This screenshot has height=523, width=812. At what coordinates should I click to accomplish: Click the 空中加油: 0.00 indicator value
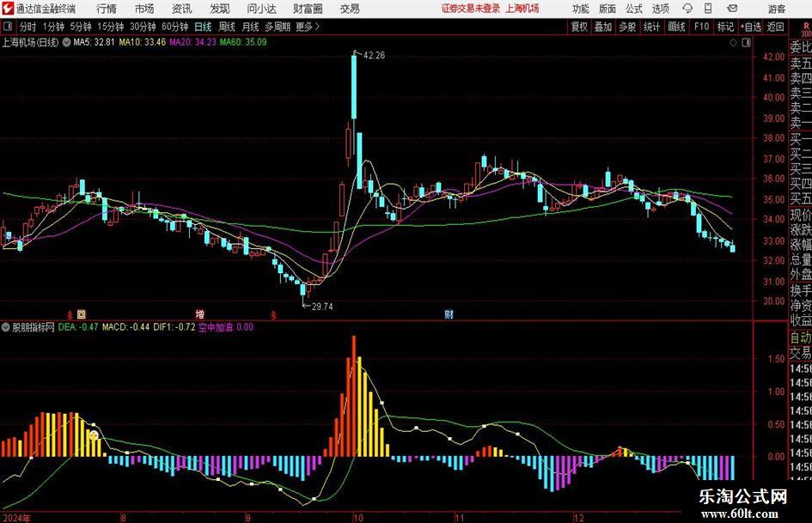[226, 327]
